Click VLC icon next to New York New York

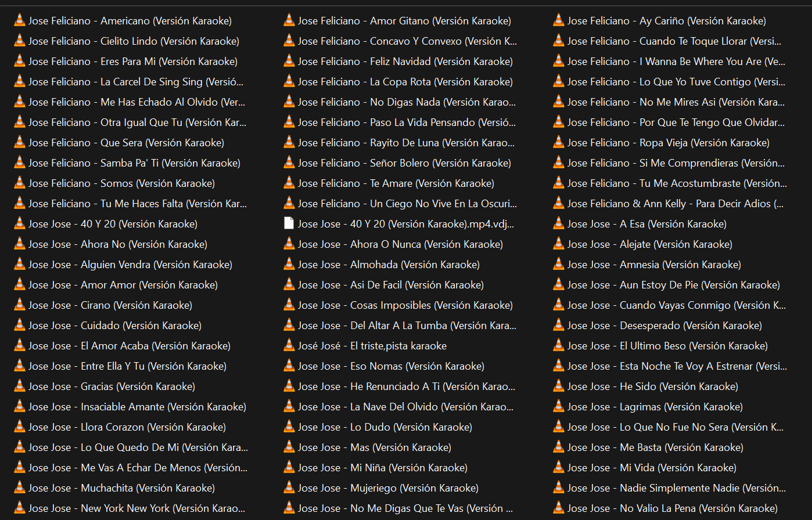tap(20, 508)
